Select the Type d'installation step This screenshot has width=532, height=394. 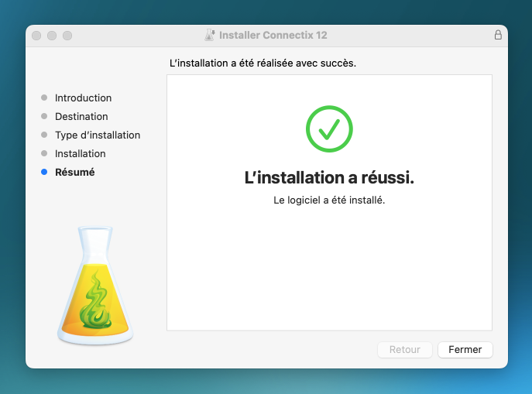coord(98,135)
